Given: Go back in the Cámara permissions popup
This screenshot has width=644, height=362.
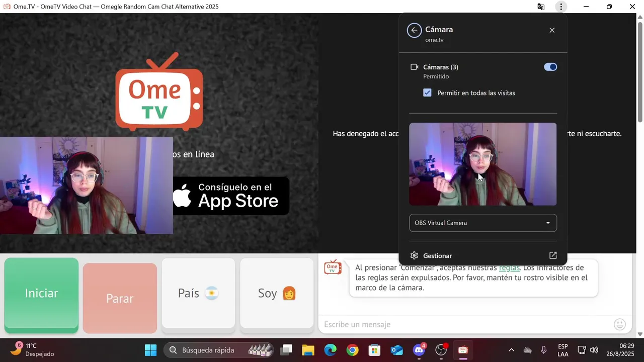Looking at the screenshot, I should [x=414, y=30].
